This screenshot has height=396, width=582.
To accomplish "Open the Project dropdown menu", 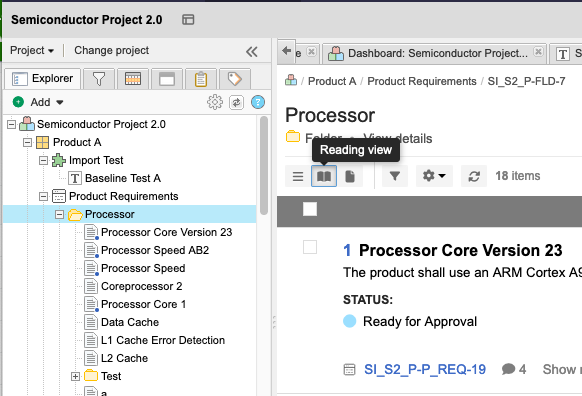I will pyautogui.click(x=32, y=50).
